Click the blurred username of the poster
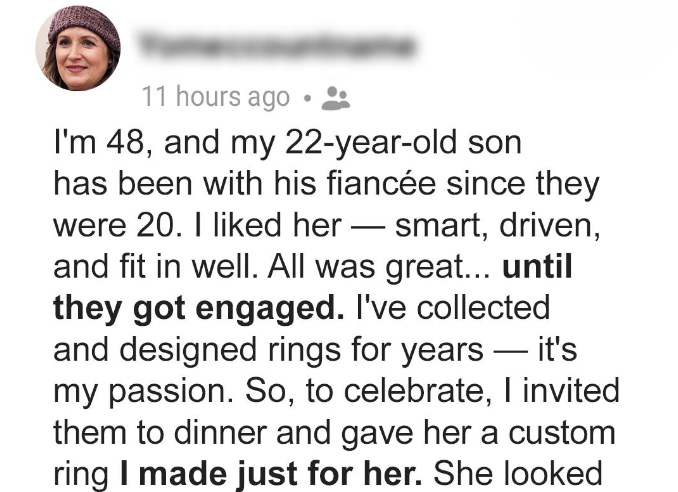Viewport: 678px width, 492px height. point(277,45)
